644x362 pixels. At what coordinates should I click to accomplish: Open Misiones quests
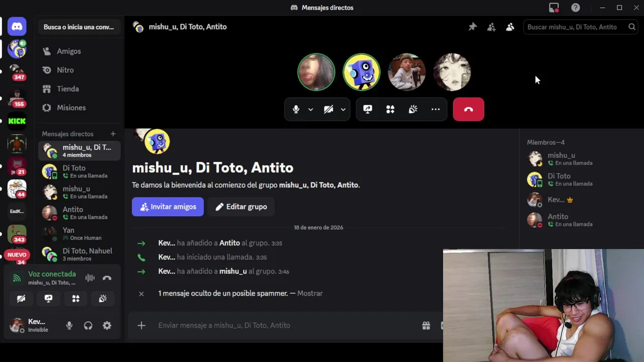point(79,108)
